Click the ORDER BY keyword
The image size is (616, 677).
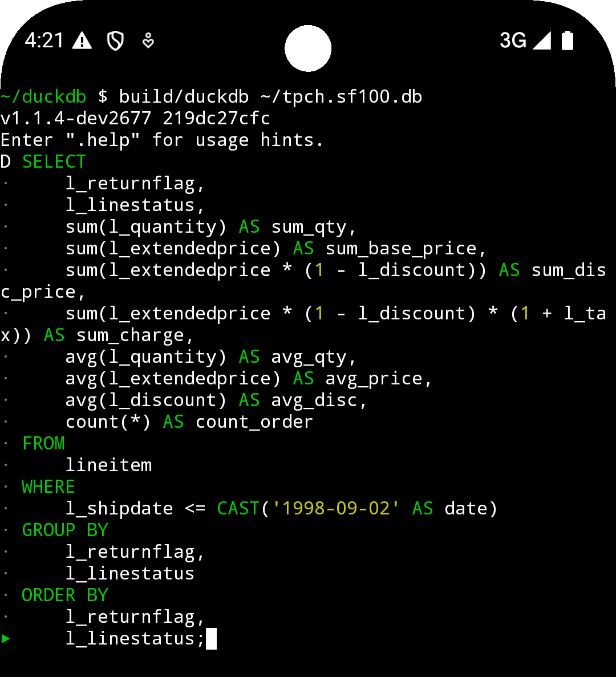(x=64, y=595)
